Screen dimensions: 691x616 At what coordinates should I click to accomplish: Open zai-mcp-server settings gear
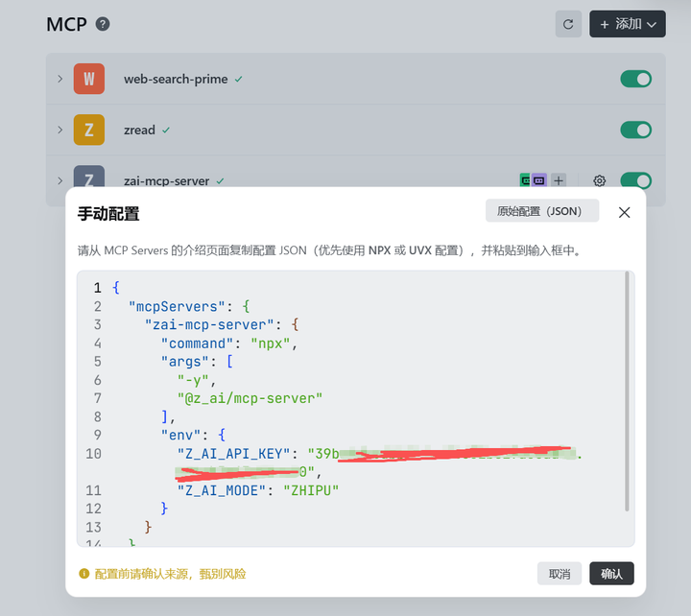599,180
